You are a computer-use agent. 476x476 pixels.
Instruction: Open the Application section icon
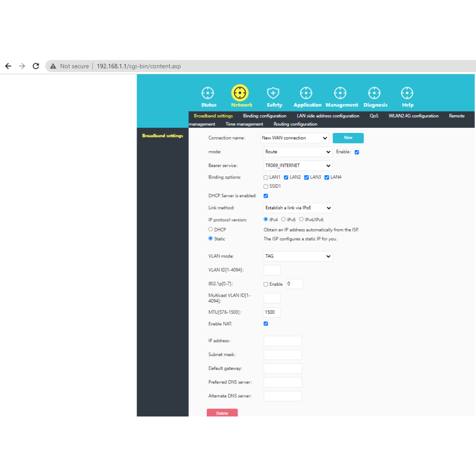point(306,93)
